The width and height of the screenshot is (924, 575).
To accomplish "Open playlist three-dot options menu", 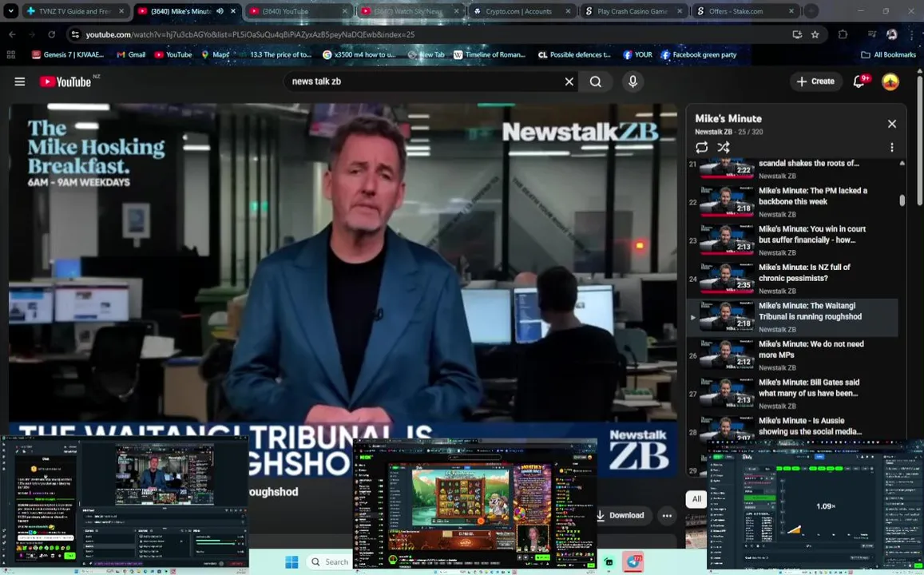I will [x=891, y=147].
